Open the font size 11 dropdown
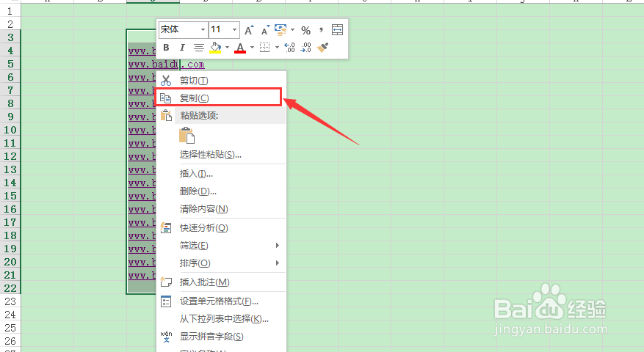Screen dimensions: 644x352 click(234, 29)
